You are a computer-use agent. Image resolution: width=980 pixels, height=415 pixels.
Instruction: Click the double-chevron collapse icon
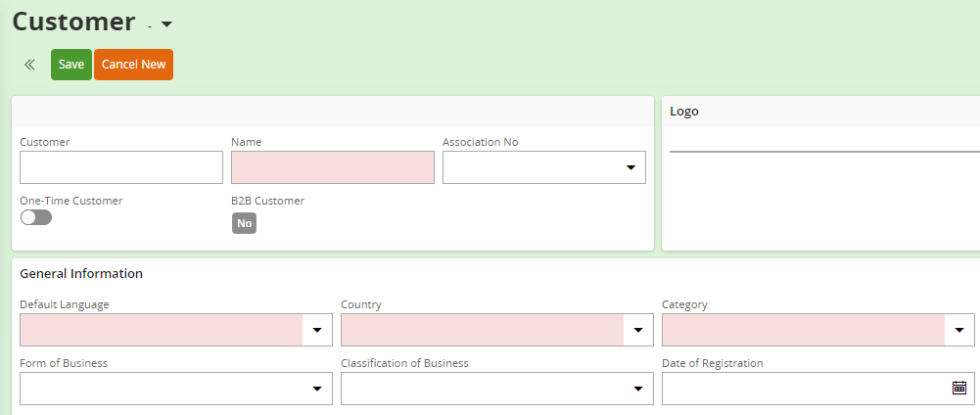coord(29,65)
